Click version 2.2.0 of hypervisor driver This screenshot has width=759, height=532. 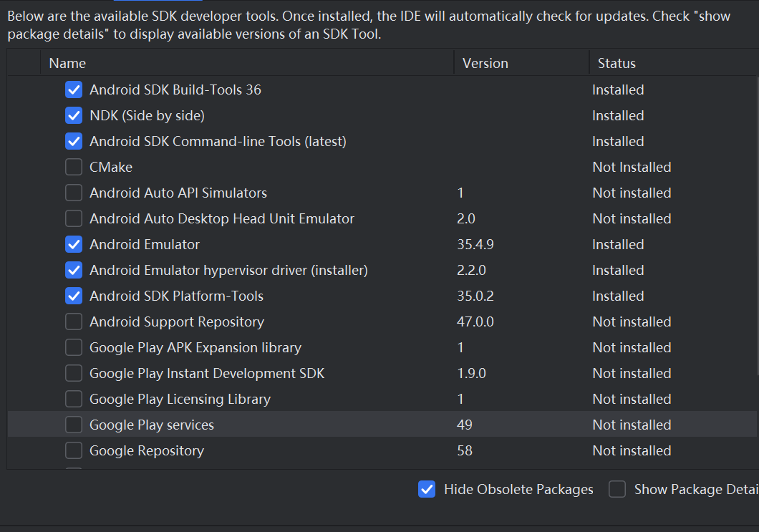(471, 270)
